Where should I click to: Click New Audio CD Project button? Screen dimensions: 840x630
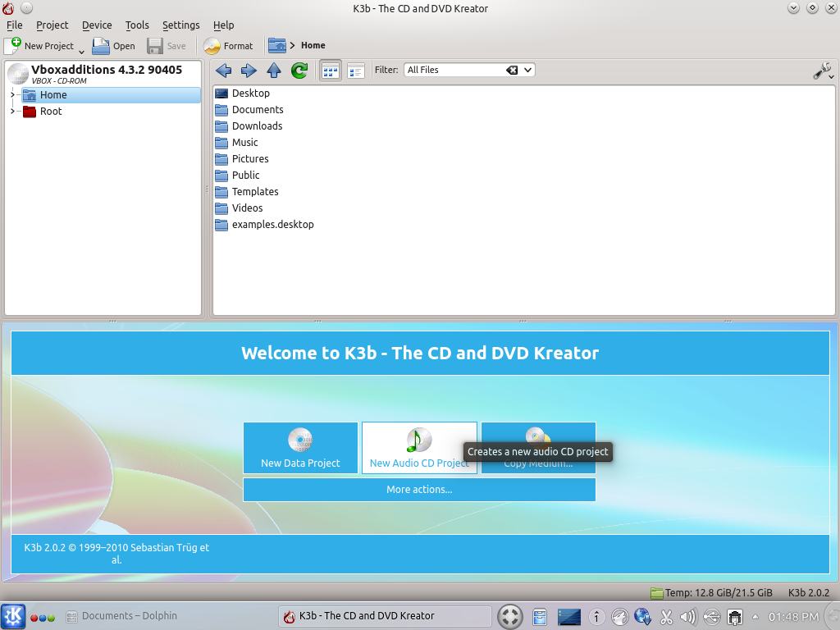click(x=419, y=448)
